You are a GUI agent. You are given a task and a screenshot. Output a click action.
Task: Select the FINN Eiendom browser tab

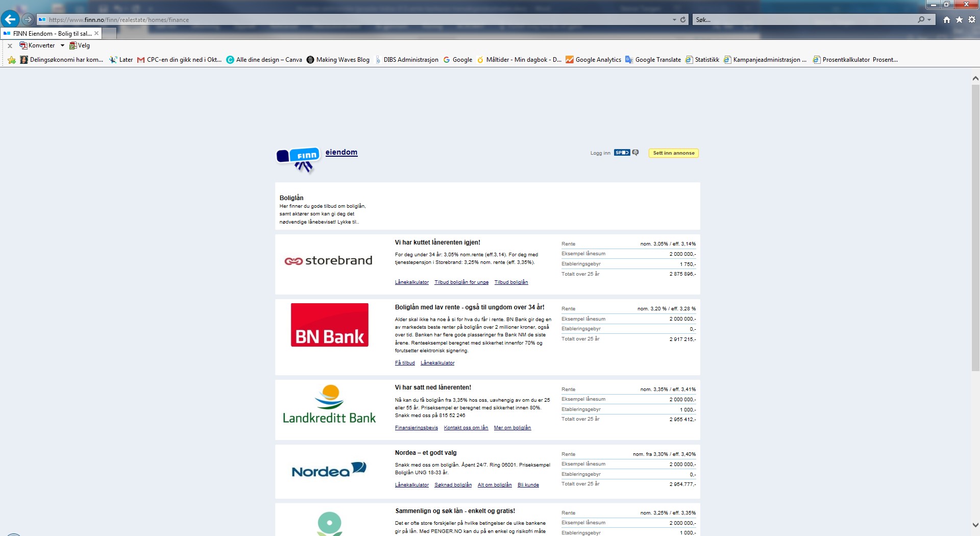click(x=51, y=33)
